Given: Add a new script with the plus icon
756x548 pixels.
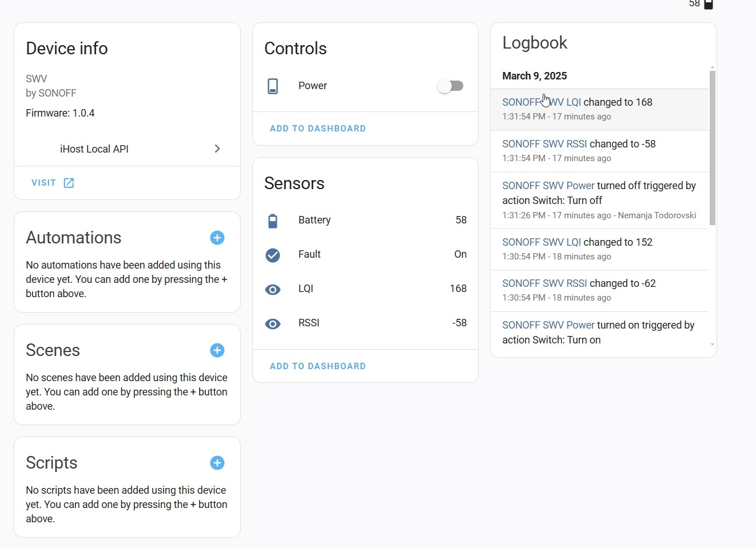Looking at the screenshot, I should (x=217, y=463).
